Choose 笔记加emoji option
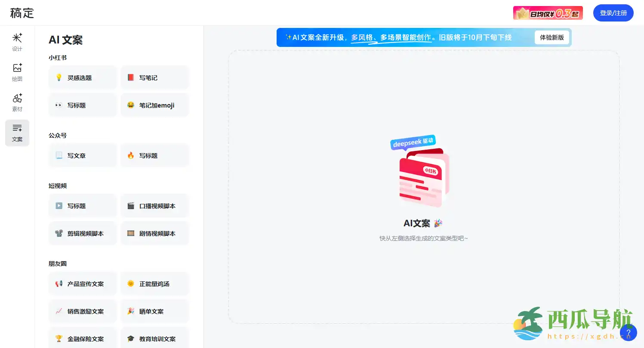Image resolution: width=644 pixels, height=348 pixels. click(x=154, y=105)
